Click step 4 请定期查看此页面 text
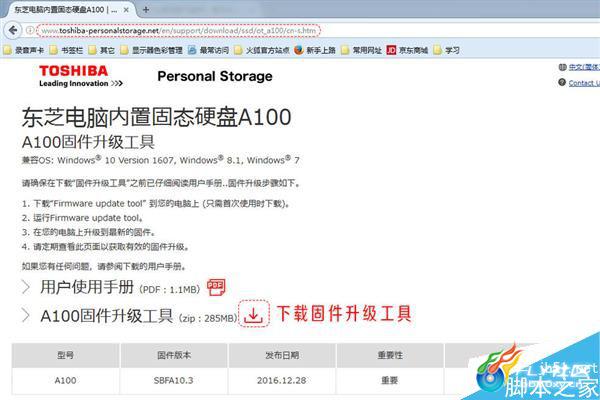Screen dimensions: 600x400 pyautogui.click(x=105, y=247)
